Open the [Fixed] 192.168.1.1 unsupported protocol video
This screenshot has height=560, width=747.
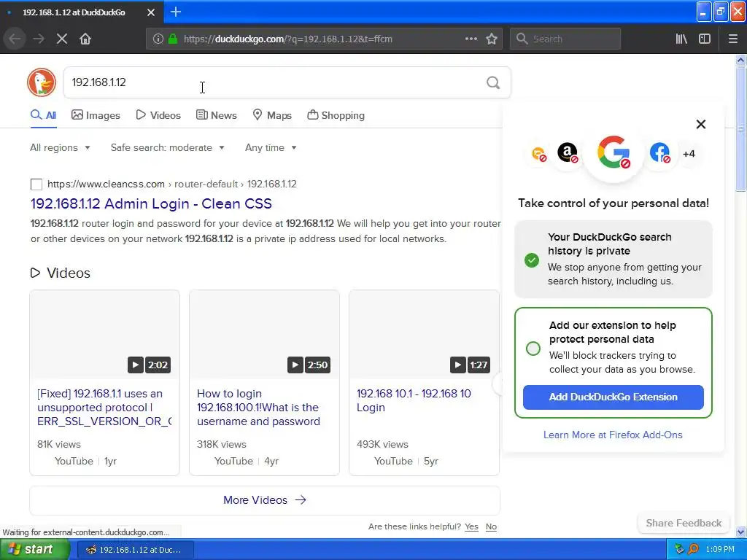104,408
